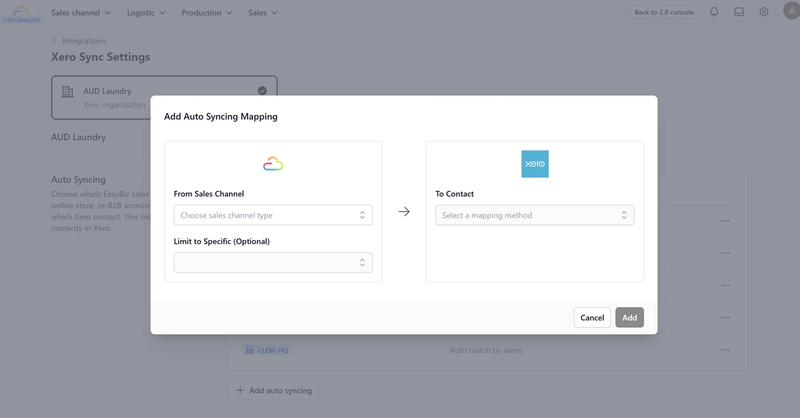This screenshot has height=418, width=800.
Task: Click the store icon in CLEM-HQ tag
Action: (x=249, y=350)
